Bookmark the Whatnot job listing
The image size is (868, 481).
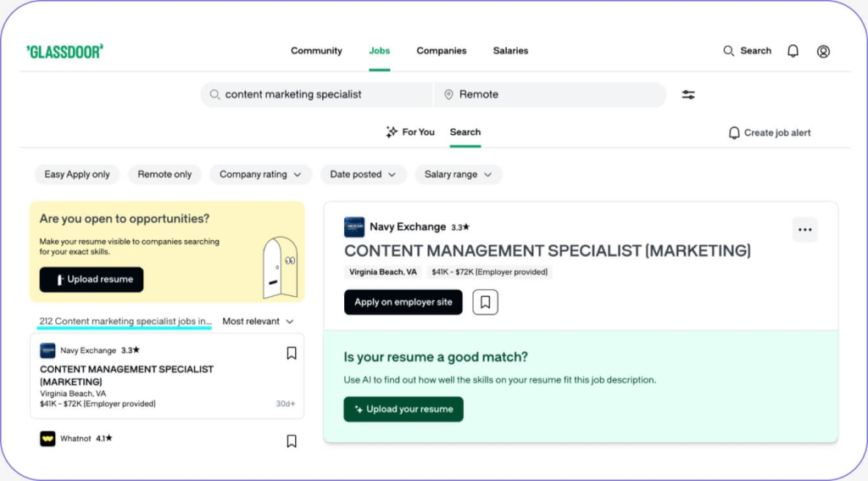pos(292,441)
